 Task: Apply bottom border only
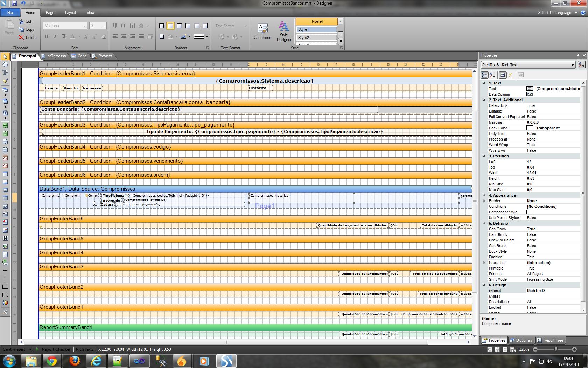[197, 26]
